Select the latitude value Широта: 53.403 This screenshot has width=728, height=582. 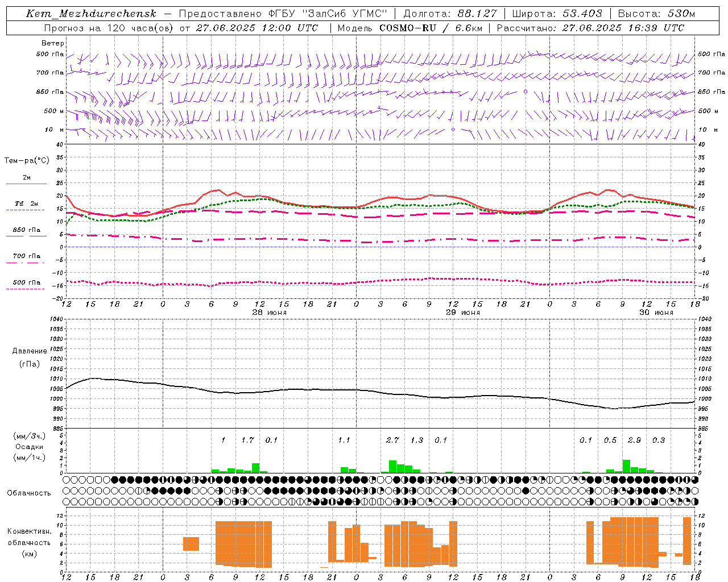(x=557, y=14)
